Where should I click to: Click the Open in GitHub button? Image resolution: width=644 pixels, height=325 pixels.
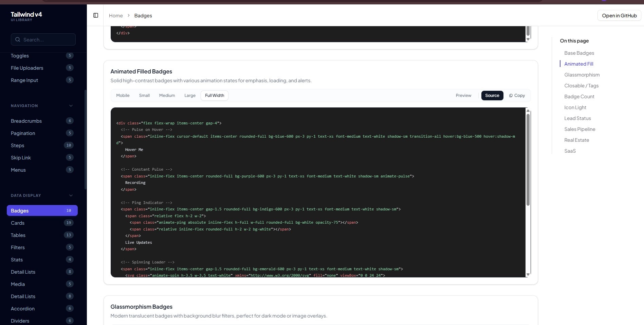coord(619,15)
